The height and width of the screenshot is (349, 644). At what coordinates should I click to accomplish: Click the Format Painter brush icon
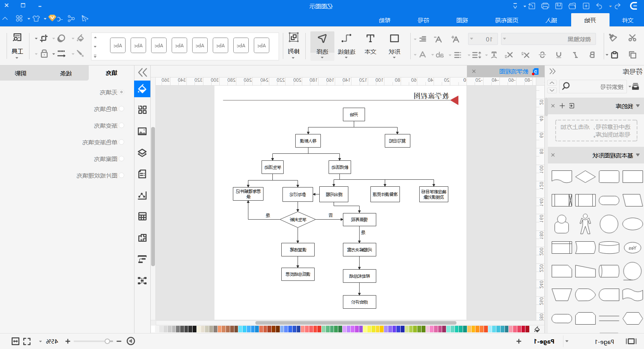point(613,38)
